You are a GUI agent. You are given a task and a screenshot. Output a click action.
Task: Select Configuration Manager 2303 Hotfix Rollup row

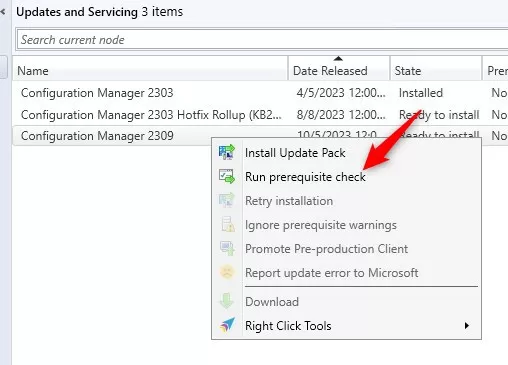coord(260,115)
